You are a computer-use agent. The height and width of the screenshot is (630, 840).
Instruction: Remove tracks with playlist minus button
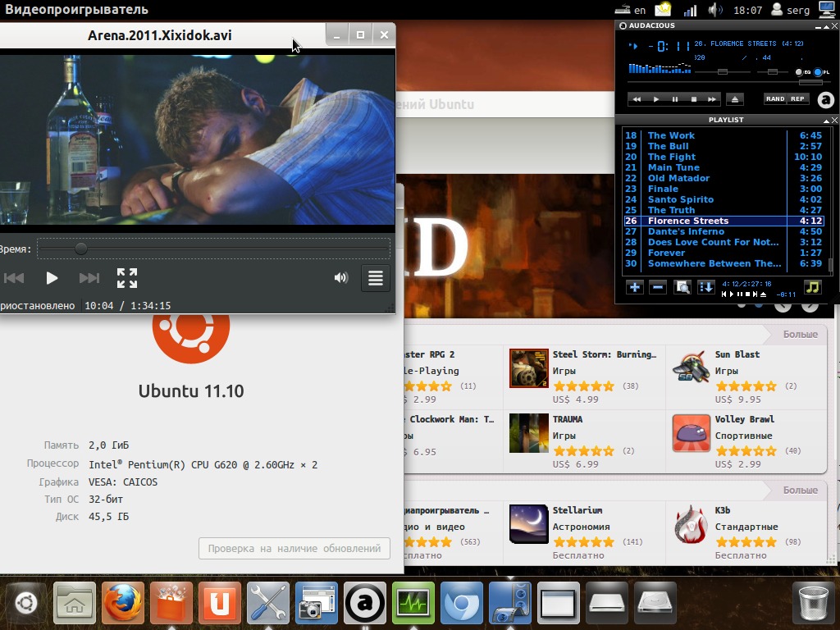point(658,288)
